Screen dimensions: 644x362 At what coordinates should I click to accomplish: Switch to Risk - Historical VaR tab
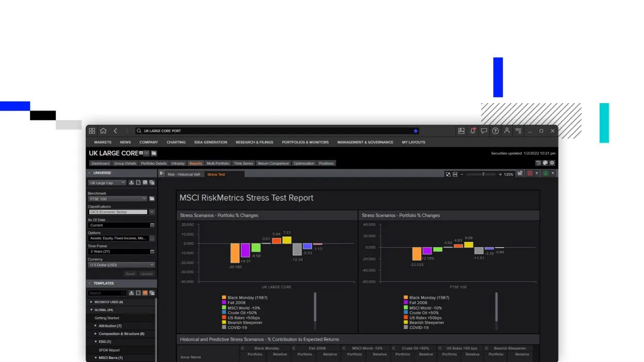[x=184, y=174]
